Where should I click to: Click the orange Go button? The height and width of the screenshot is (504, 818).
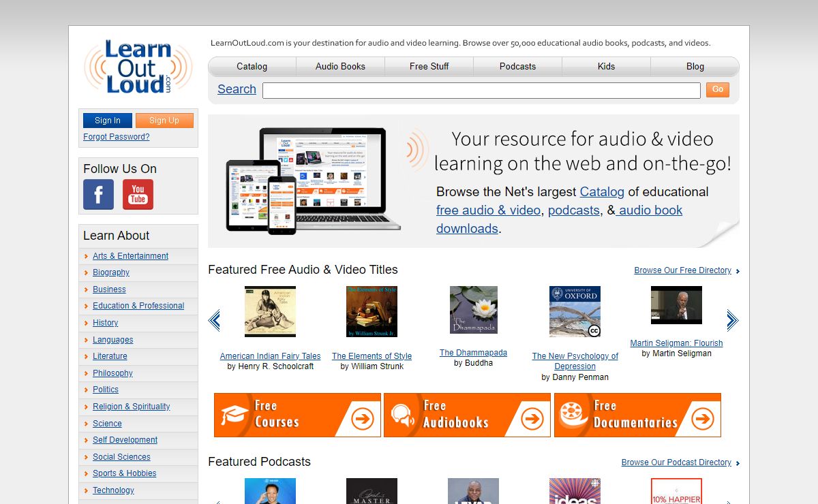coord(718,89)
